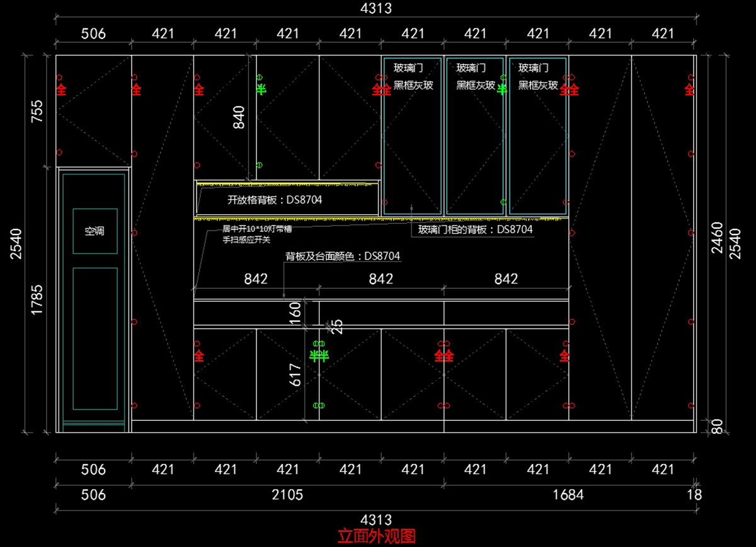Click the red 全全 marker in lower center cabinet
Viewport: 756px width, 547px height.
pos(444,355)
